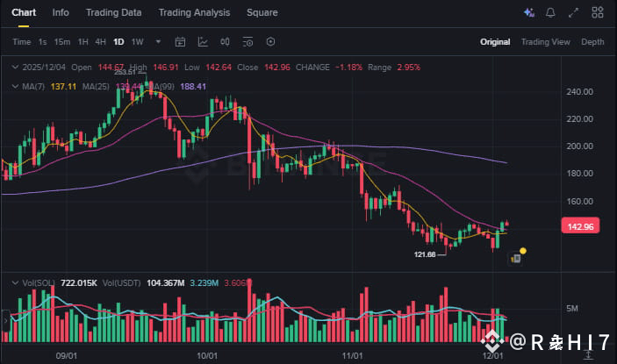Image resolution: width=617 pixels, height=364 pixels.
Task: Open the AI sparkle assistant icon
Action: pos(528,13)
